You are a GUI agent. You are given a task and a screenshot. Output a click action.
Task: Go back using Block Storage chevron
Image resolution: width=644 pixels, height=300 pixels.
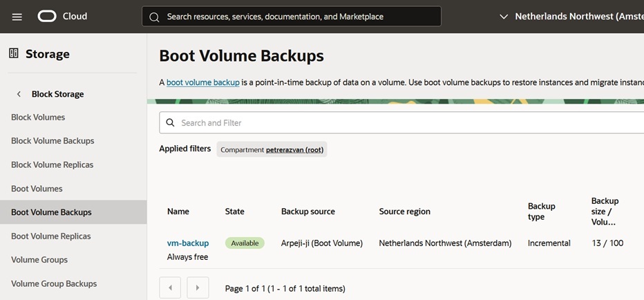(x=19, y=94)
